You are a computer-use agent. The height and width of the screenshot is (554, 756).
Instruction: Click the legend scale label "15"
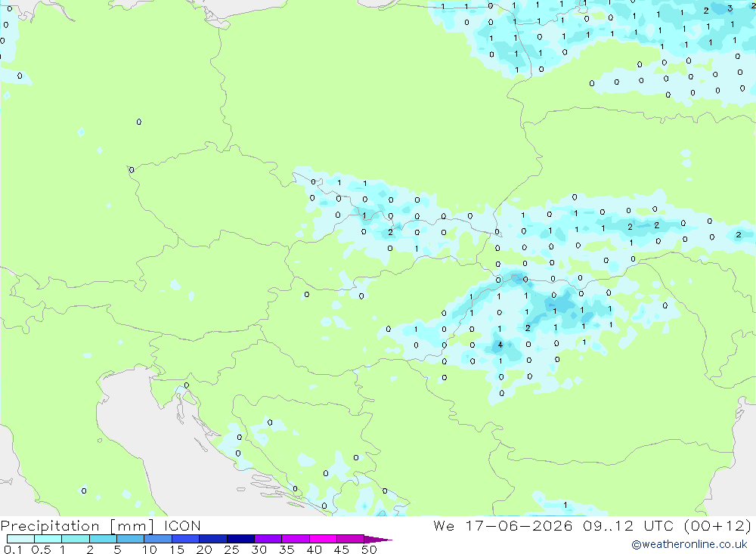177,549
